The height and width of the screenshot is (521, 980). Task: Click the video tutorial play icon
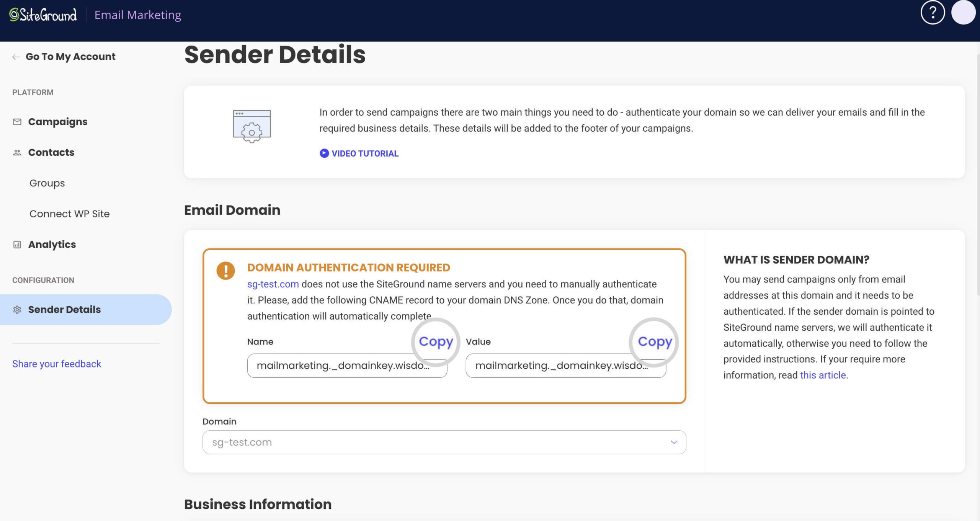(324, 153)
